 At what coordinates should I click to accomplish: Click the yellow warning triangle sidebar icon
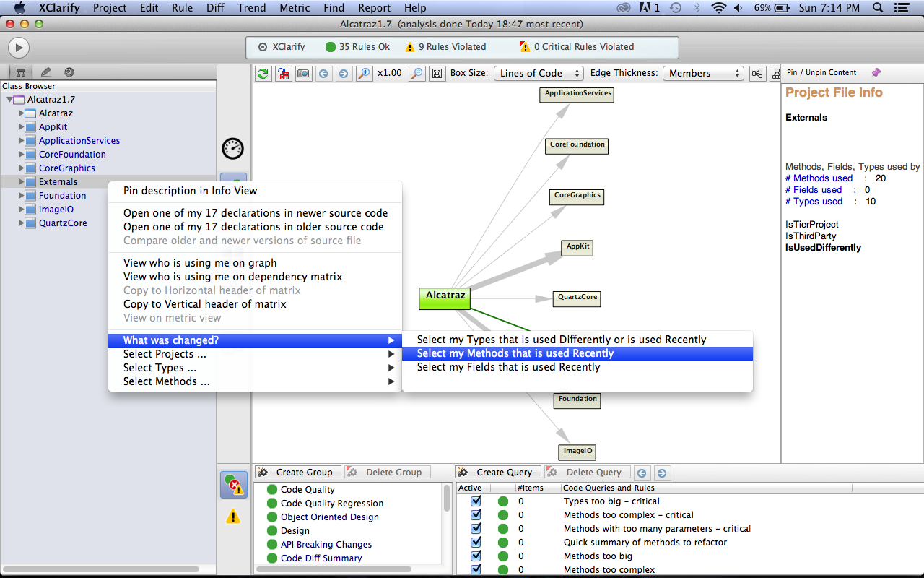coord(233,517)
